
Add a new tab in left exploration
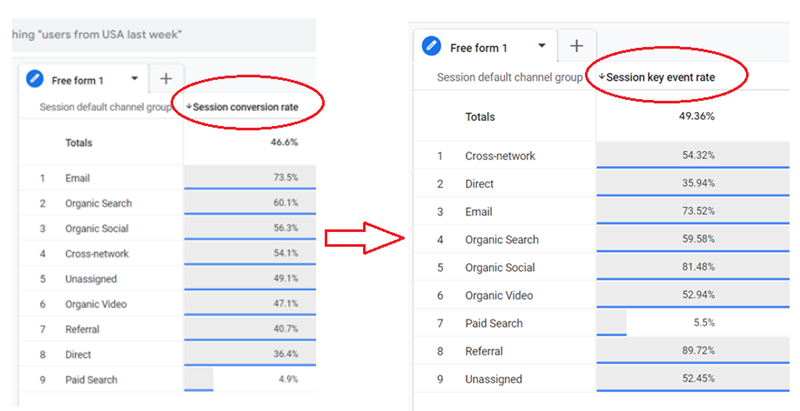coord(166,78)
